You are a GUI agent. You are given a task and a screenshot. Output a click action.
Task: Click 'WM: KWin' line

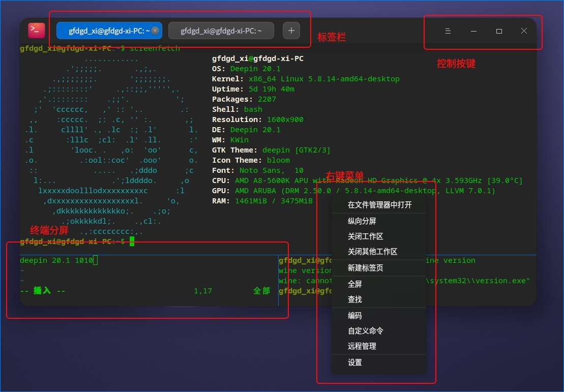pyautogui.click(x=230, y=140)
